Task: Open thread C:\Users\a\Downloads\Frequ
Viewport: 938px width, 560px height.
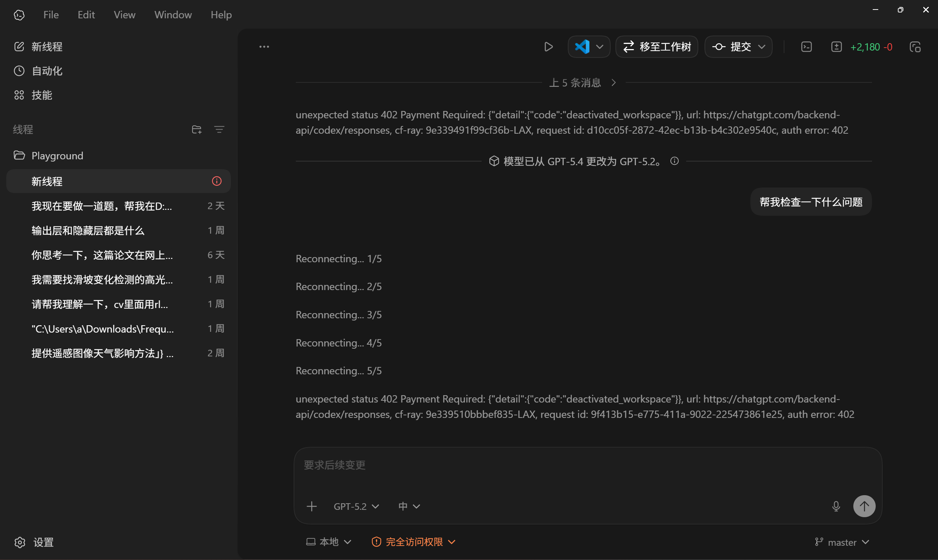Action: click(x=118, y=328)
